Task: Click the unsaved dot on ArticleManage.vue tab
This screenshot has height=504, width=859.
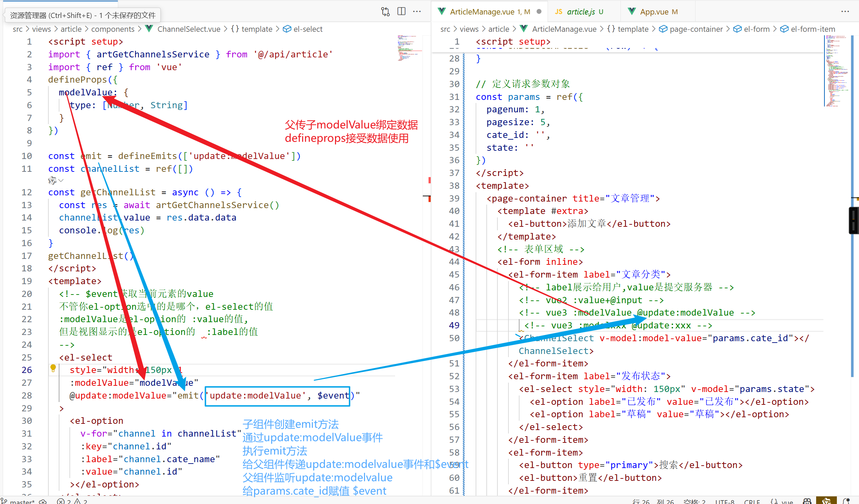Action: [539, 12]
